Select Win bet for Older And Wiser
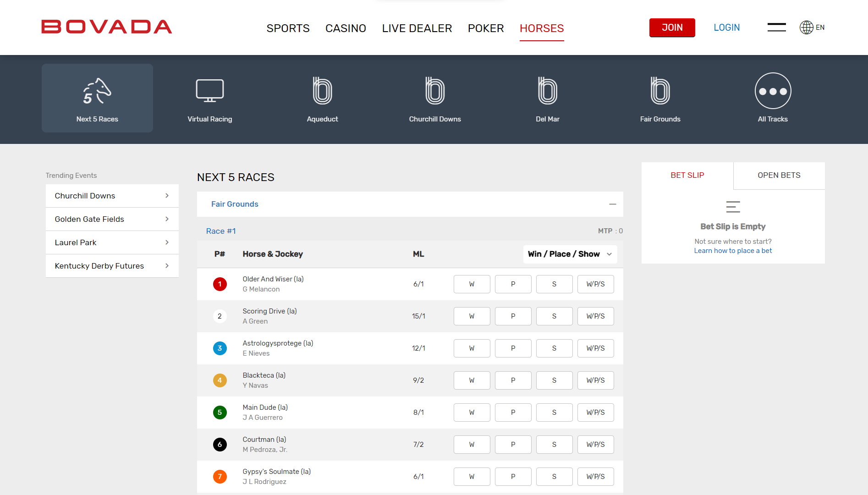 coord(472,284)
